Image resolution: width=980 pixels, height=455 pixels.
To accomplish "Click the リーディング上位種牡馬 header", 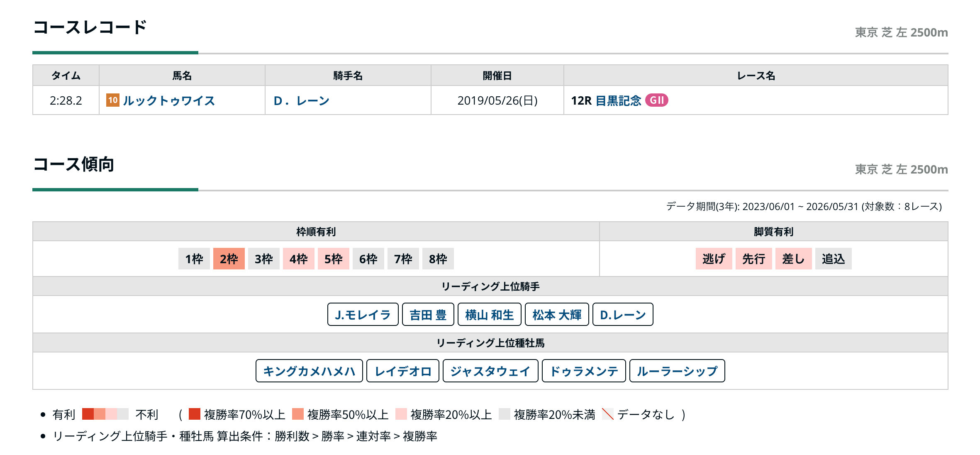I will 490,343.
